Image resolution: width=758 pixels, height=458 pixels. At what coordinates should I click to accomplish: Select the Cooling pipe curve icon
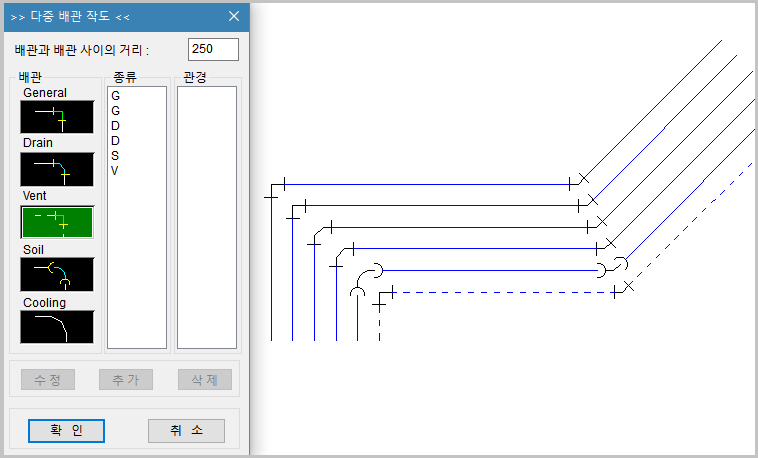click(57, 327)
